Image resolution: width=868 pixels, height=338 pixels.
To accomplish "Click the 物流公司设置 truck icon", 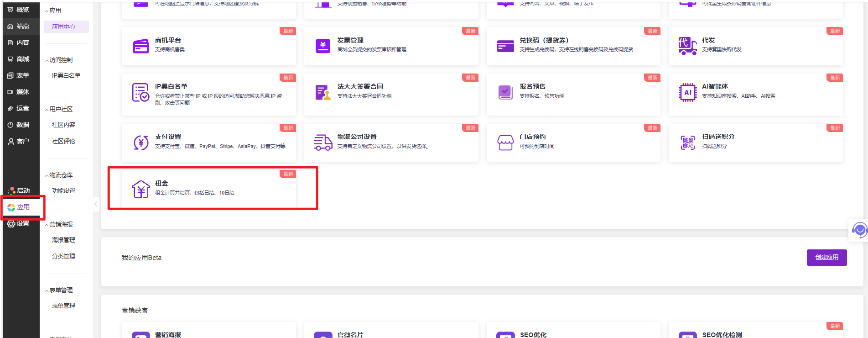I will point(323,143).
